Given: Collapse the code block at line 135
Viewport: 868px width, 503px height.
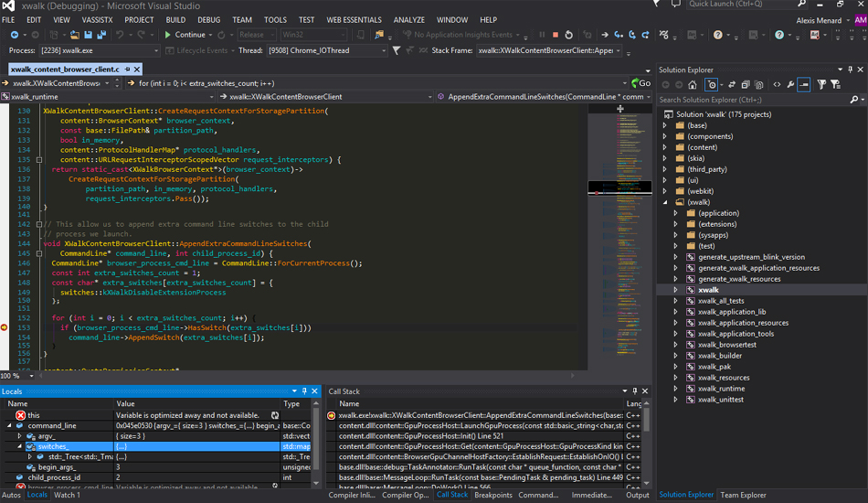Looking at the screenshot, I should tap(38, 159).
